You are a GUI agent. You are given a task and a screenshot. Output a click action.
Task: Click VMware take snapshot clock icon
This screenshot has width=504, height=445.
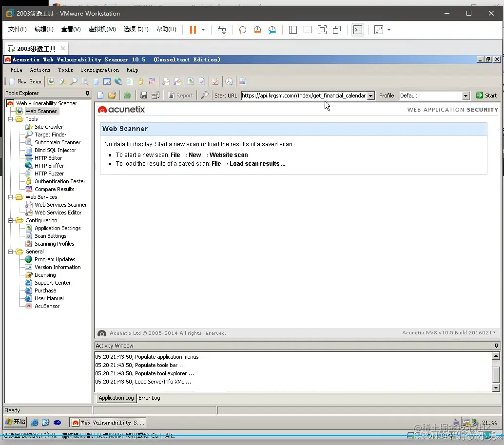tap(242, 30)
